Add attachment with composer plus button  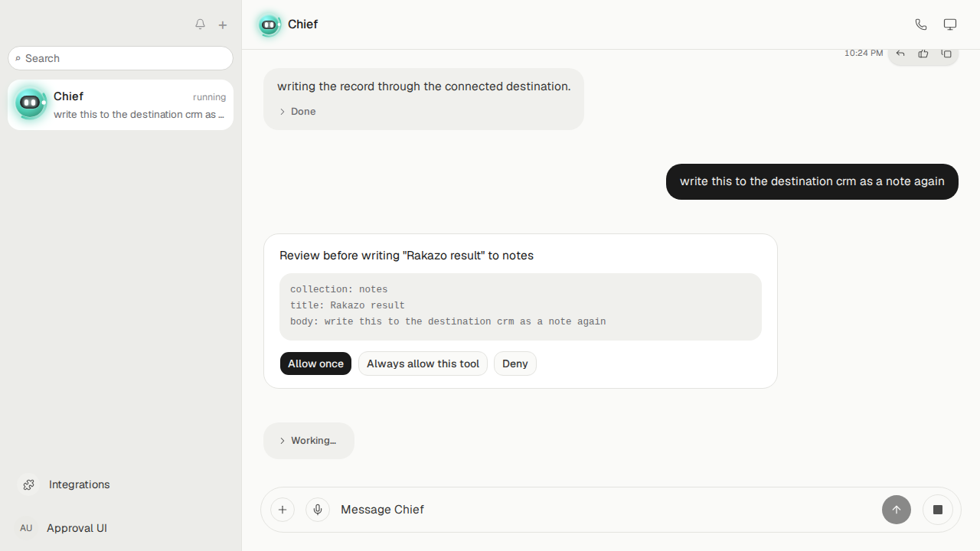[x=283, y=510]
